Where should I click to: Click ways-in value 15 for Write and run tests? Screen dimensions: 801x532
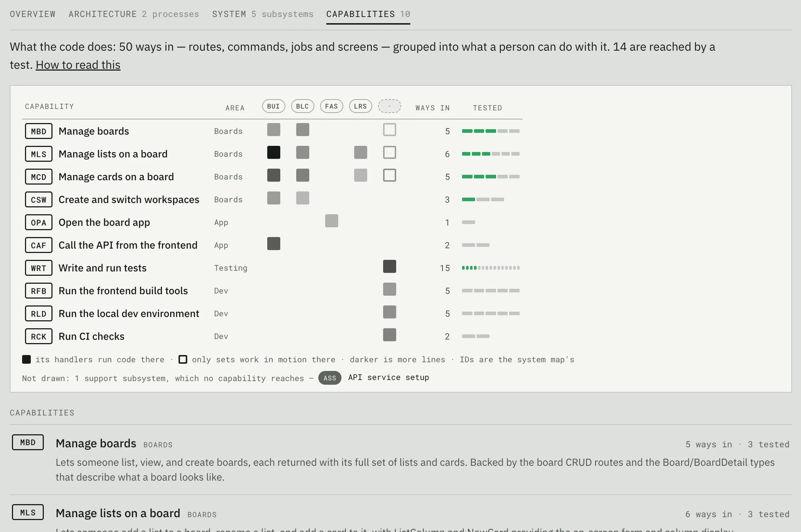(445, 268)
